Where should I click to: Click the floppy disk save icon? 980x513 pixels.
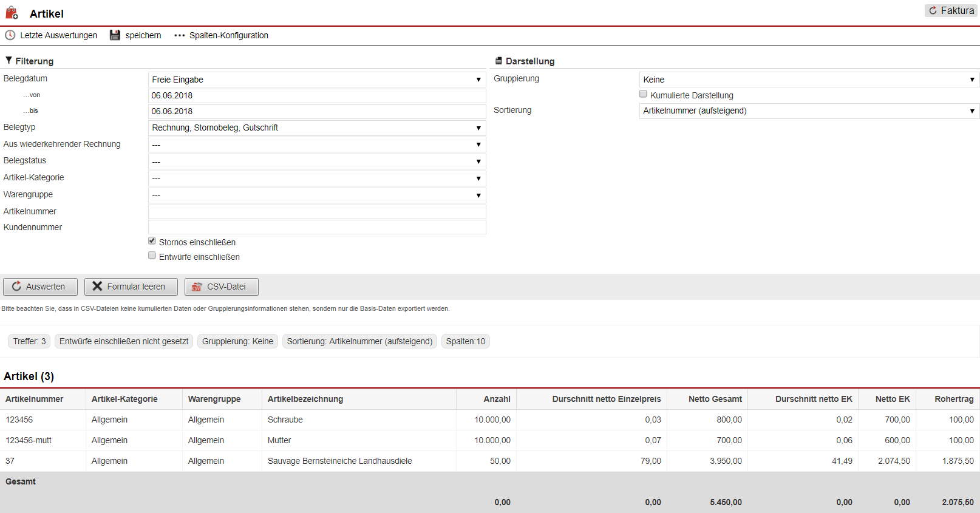(x=115, y=35)
